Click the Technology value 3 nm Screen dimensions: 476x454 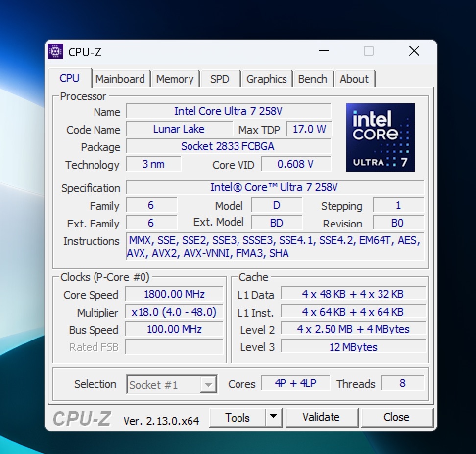(154, 164)
